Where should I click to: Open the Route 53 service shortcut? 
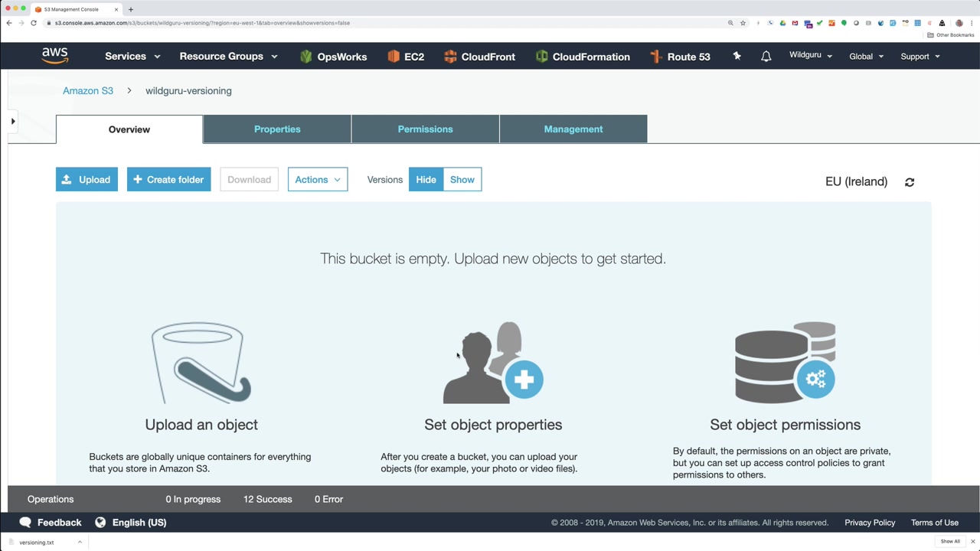(680, 57)
